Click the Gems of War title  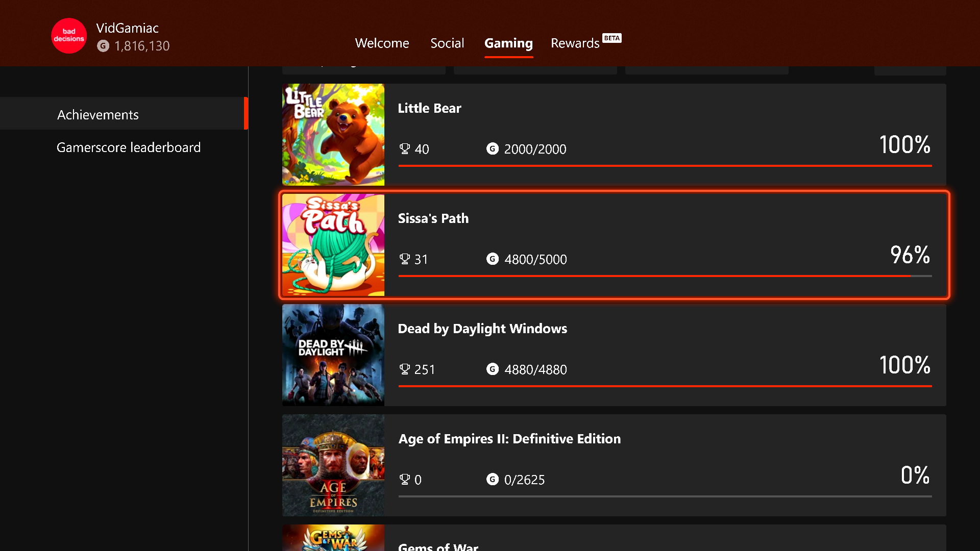(x=438, y=546)
